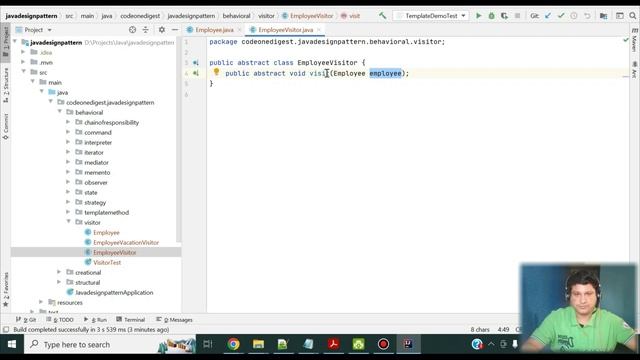640x360 pixels.
Task: Click Git commit checkmark icon
Action: 561,16
